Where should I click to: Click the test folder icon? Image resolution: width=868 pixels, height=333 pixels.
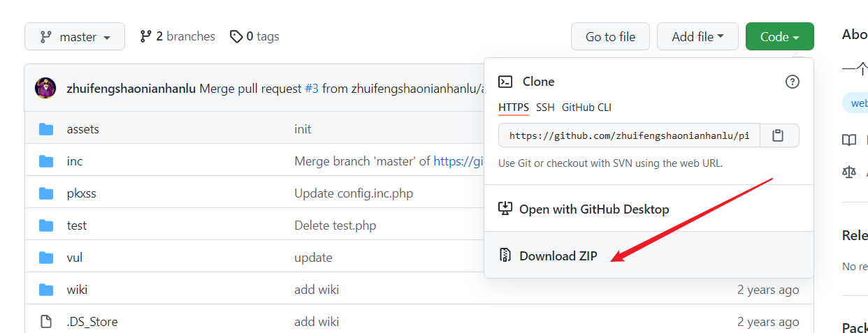coord(46,225)
